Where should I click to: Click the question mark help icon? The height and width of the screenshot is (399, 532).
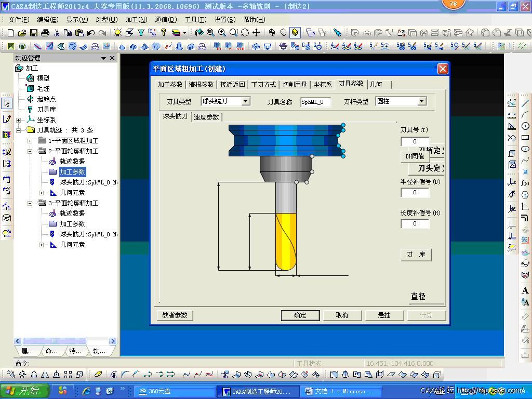(164, 32)
